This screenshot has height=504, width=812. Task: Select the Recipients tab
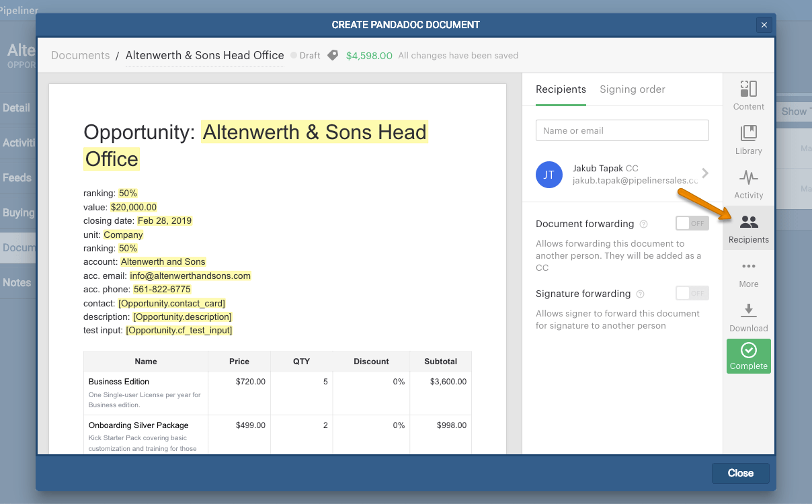tap(561, 89)
